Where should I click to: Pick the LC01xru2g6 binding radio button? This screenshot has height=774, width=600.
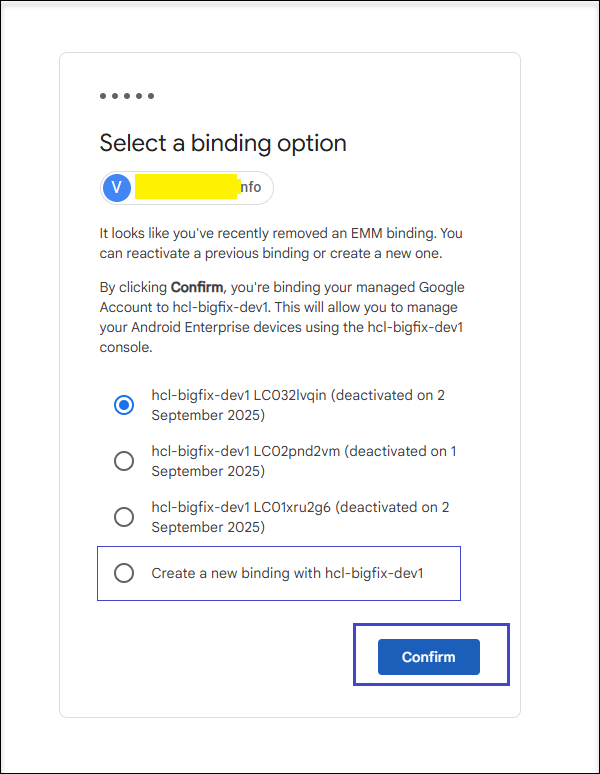pyautogui.click(x=124, y=517)
